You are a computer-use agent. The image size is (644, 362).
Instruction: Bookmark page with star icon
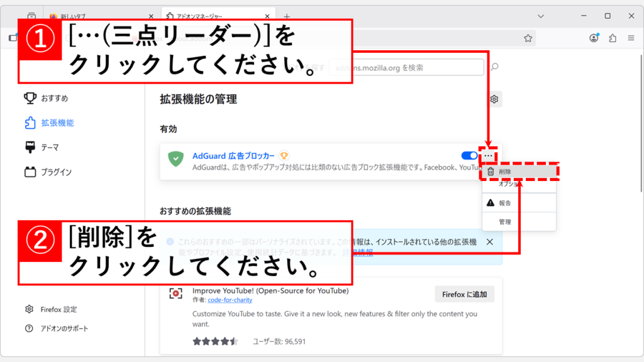528,38
